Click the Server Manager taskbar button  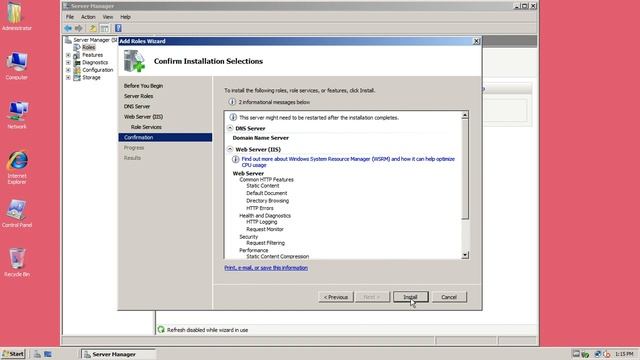[x=118, y=354]
